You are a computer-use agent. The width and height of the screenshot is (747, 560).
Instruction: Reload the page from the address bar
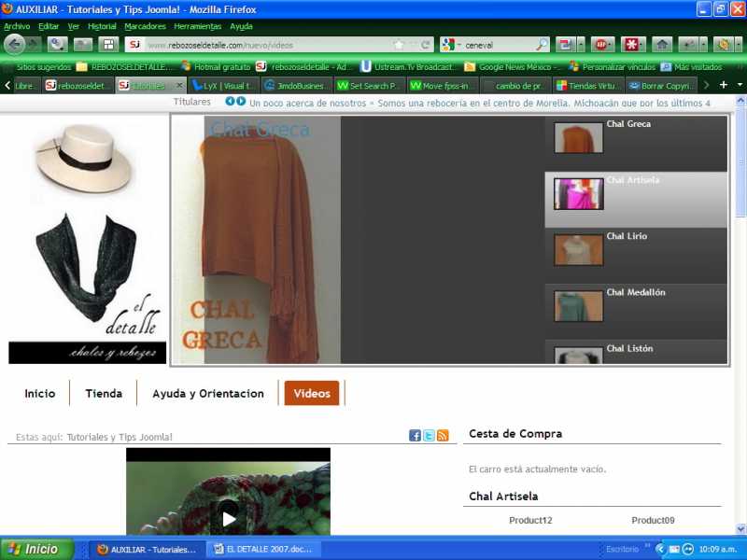pos(426,45)
